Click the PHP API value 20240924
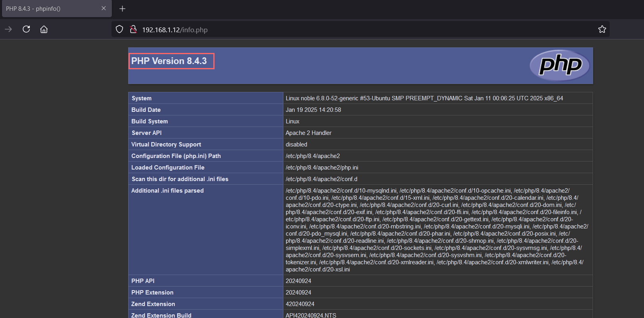644x318 pixels. (x=299, y=281)
